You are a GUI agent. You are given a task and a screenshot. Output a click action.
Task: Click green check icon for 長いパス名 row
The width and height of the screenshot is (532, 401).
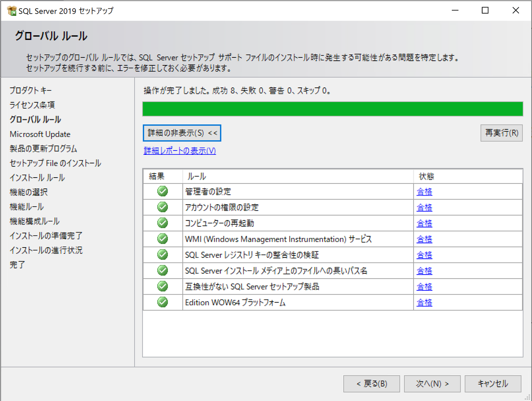click(163, 270)
